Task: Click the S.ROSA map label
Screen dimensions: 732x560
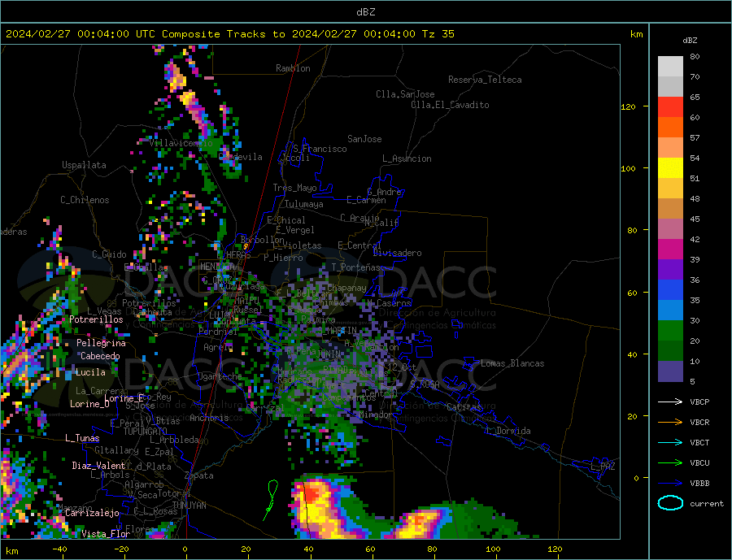Action: (x=425, y=384)
